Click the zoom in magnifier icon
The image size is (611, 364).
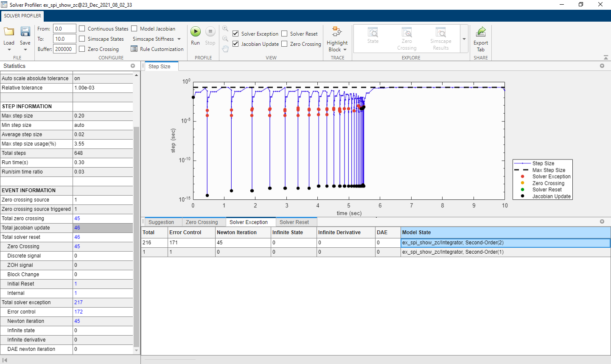click(x=225, y=28)
